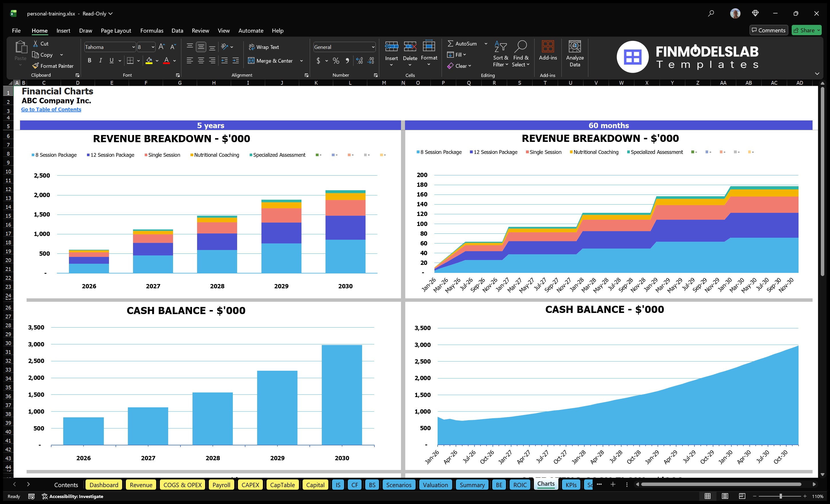Open Find & Select tool
The height and width of the screenshot is (504, 830).
521,54
